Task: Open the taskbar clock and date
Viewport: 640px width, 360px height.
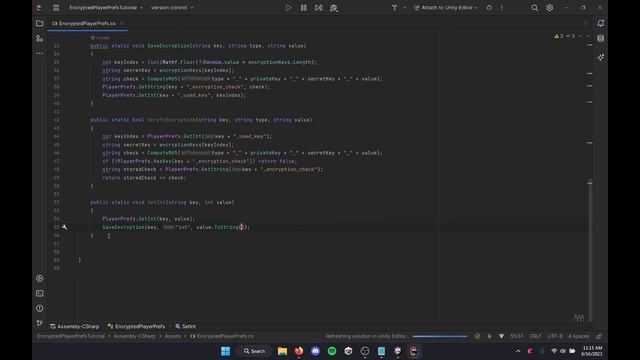Action: point(592,351)
